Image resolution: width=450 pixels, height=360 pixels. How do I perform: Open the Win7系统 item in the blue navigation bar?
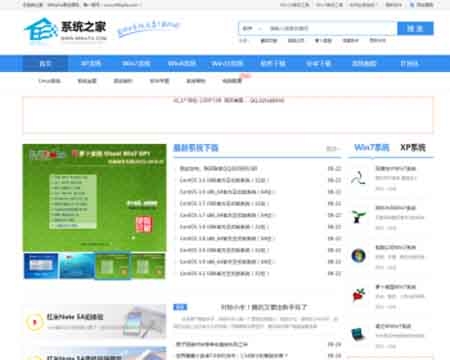[136, 63]
